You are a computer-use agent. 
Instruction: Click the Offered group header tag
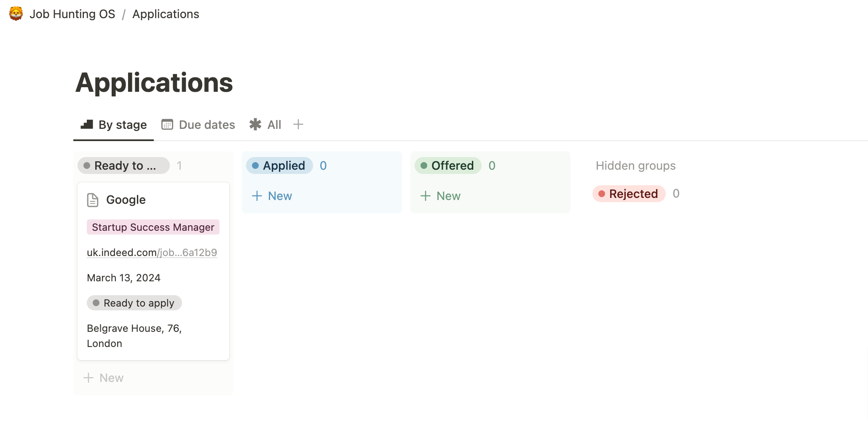448,165
